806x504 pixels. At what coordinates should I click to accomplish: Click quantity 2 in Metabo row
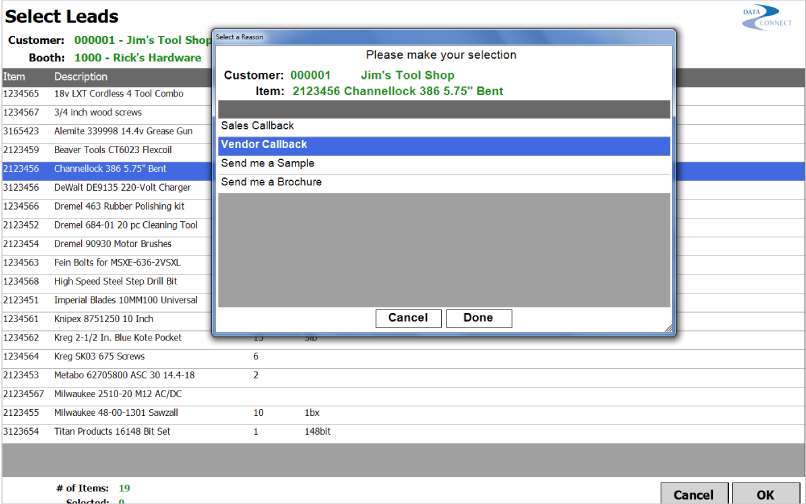tap(255, 375)
